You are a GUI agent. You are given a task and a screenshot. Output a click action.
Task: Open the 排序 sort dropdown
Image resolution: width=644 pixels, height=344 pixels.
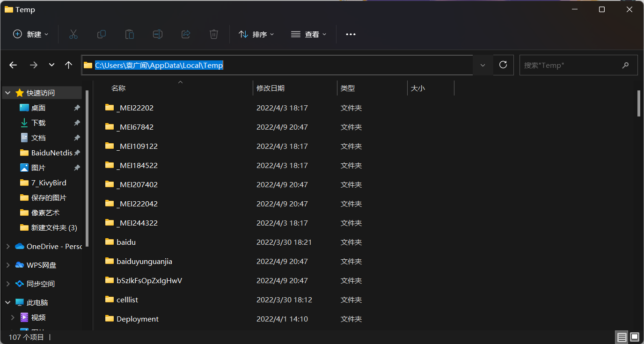coord(256,34)
